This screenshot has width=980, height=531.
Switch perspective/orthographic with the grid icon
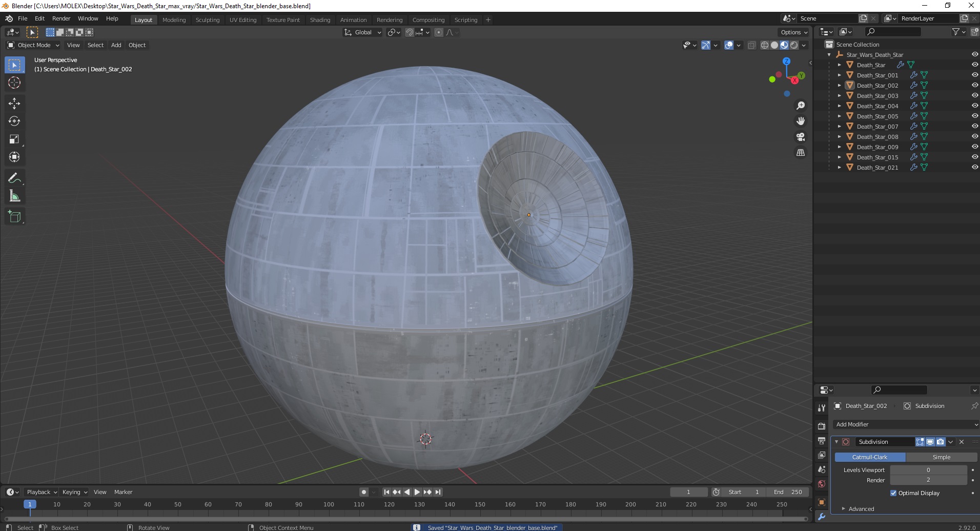[x=800, y=153]
